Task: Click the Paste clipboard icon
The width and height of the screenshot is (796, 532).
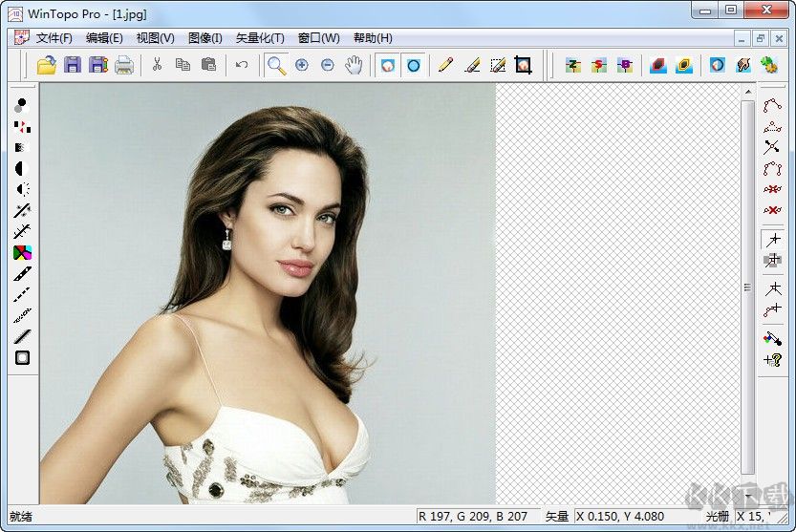Action: click(x=208, y=64)
